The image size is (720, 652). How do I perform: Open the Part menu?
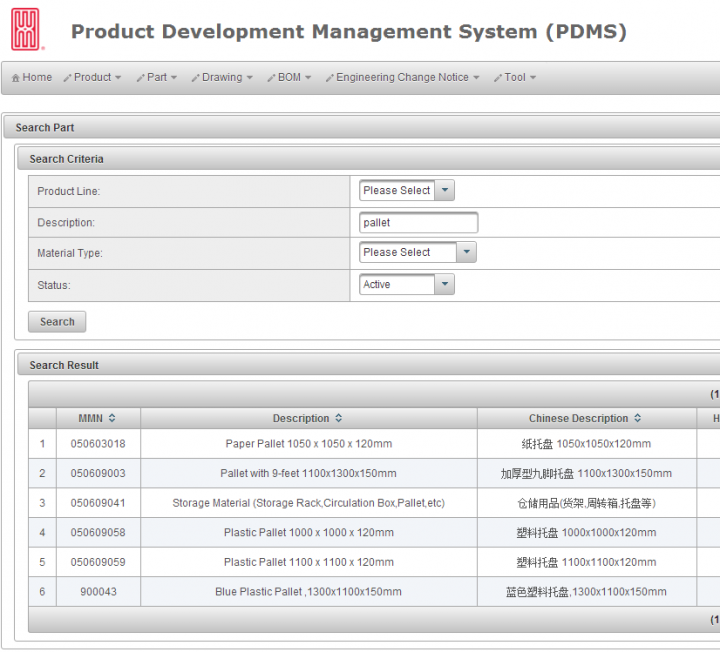point(157,77)
